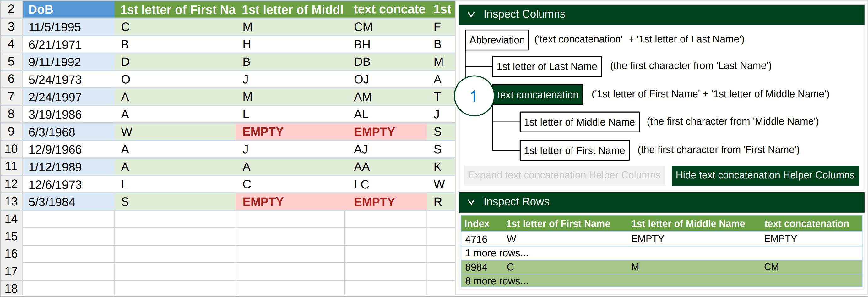Select row 9 header in spreadsheet

(x=11, y=132)
